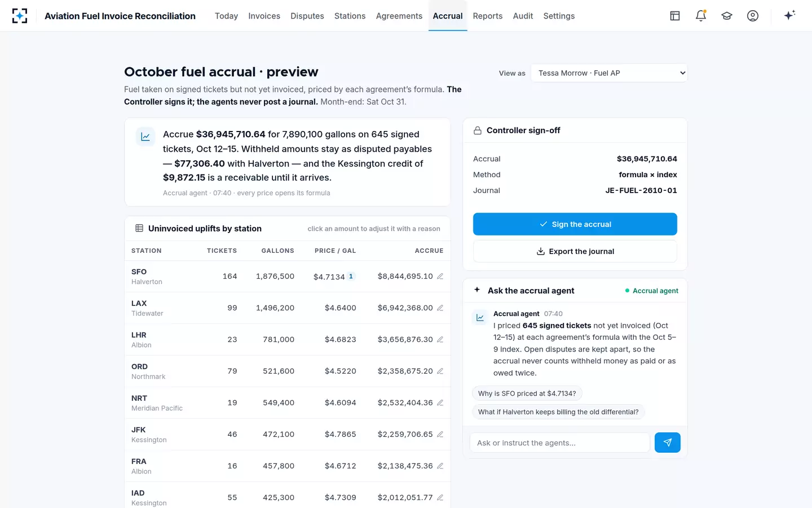Click journal ID JE-FUEL-2610-01
Screen dimensions: 812x508
coord(641,191)
